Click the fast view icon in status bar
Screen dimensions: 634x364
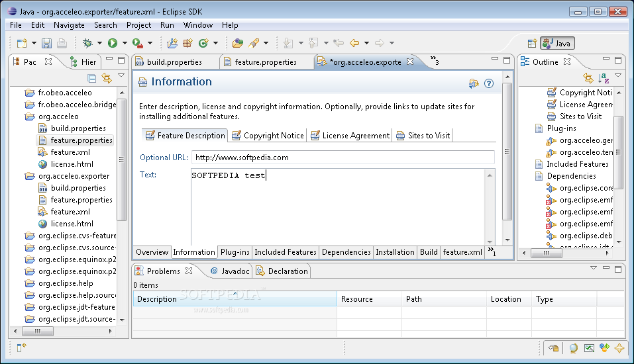point(21,347)
